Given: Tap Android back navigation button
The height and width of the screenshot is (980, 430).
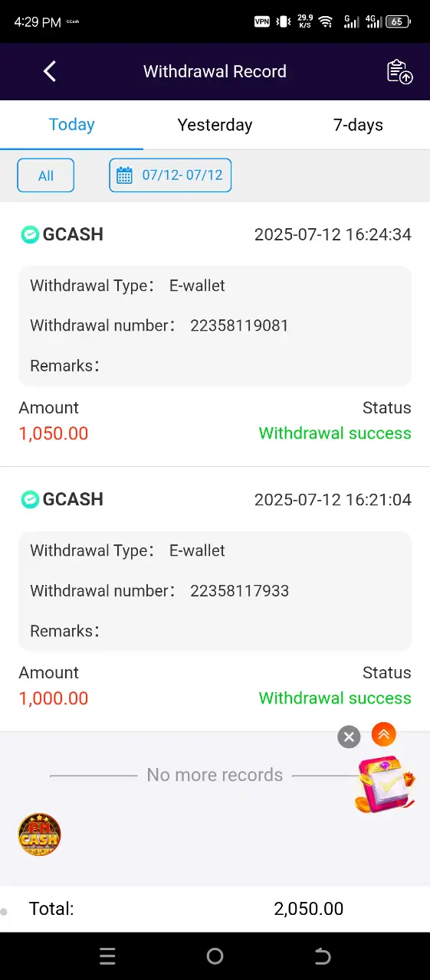Looking at the screenshot, I should (323, 955).
